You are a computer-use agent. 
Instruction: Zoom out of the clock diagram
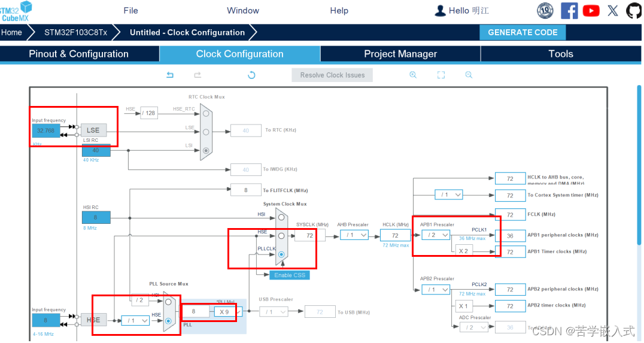pyautogui.click(x=469, y=75)
